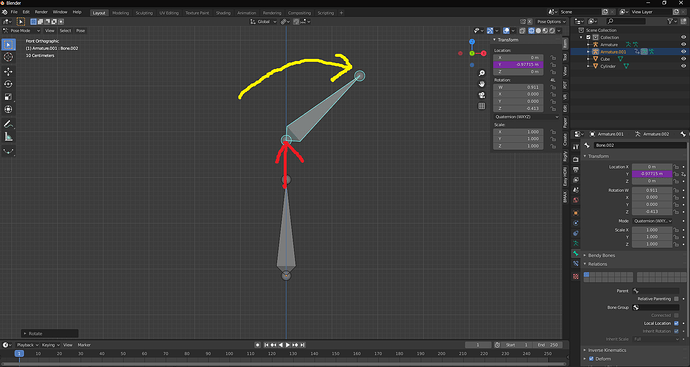690x367 pixels.
Task: Collapse the sidebar Transform panel
Action: pyautogui.click(x=507, y=40)
